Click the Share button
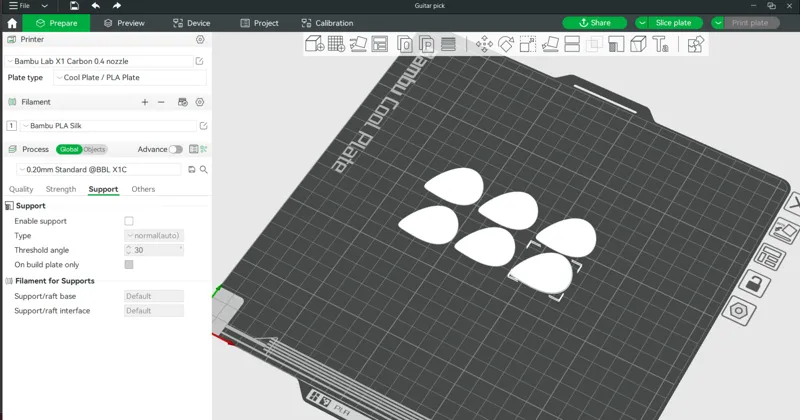 click(x=594, y=23)
